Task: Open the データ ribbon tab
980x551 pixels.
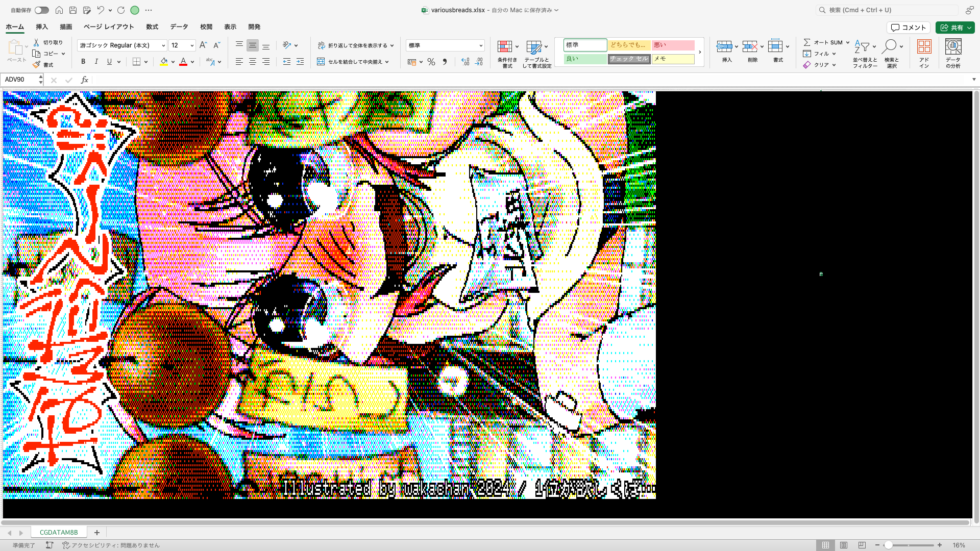Action: click(x=179, y=27)
